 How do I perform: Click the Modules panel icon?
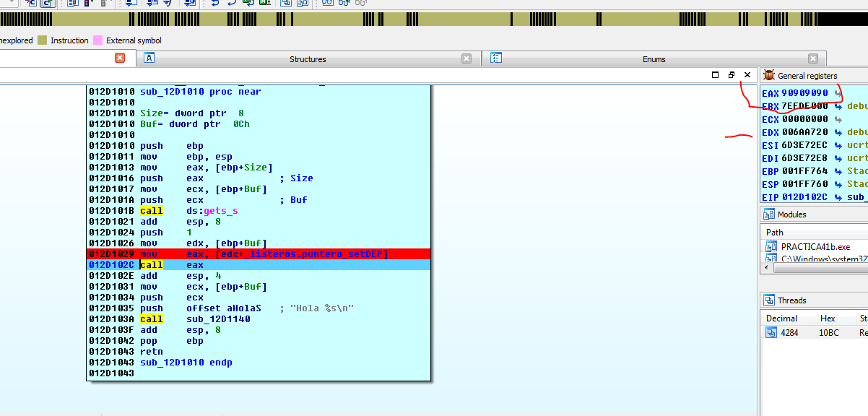769,214
